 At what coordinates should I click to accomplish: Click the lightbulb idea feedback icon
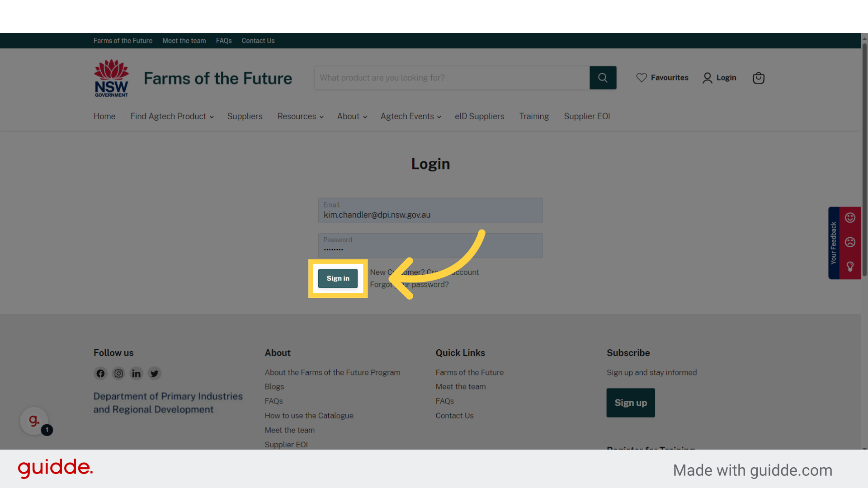pyautogui.click(x=850, y=267)
